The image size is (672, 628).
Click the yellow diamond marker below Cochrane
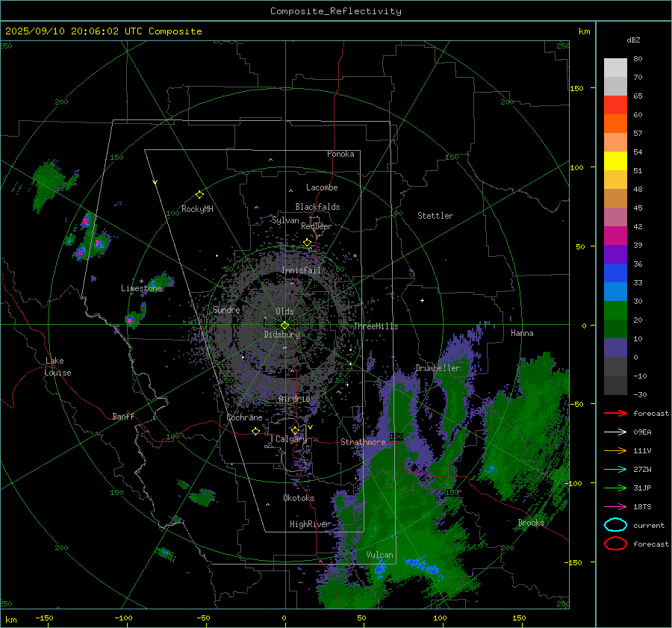255,431
